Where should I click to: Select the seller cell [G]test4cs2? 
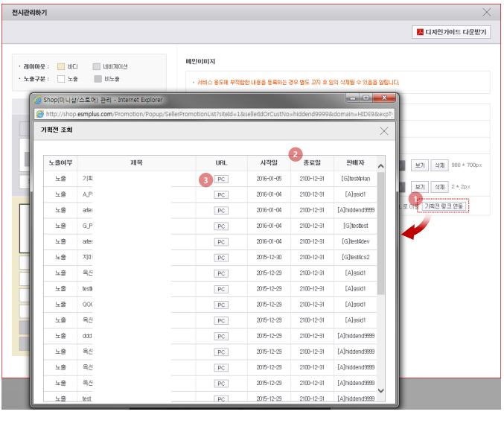point(356,257)
